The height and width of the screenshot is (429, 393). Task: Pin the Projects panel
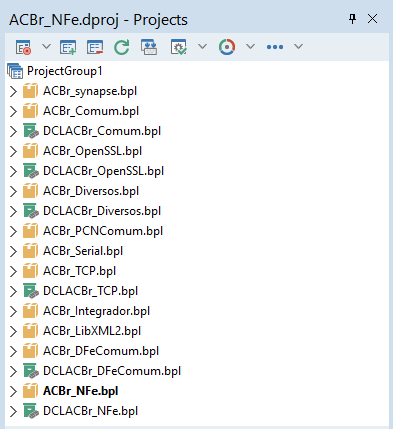(x=352, y=19)
